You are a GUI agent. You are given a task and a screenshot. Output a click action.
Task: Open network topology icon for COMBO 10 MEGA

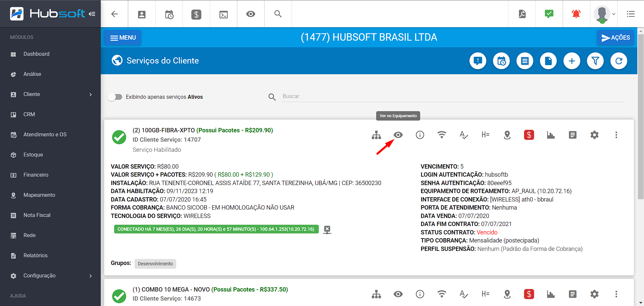tap(376, 294)
